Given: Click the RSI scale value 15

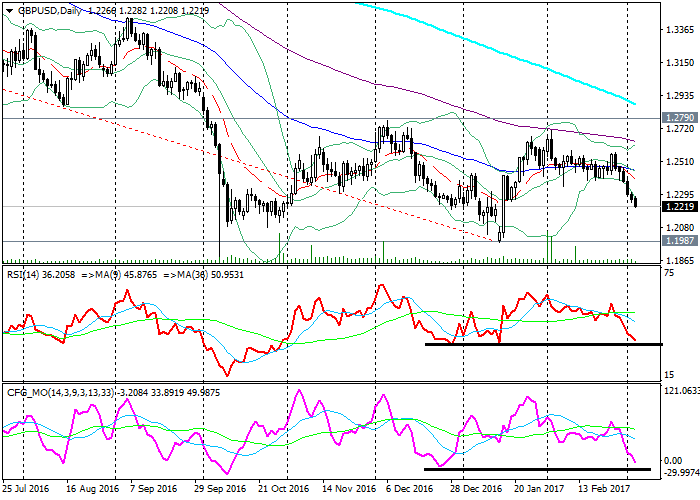Looking at the screenshot, I should pyautogui.click(x=669, y=375).
